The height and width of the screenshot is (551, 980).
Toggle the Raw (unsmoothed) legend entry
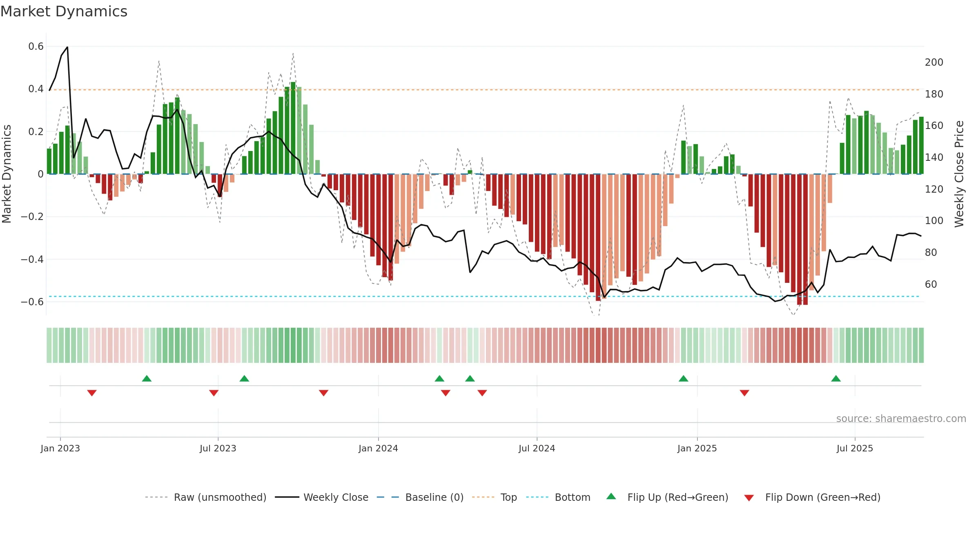point(206,497)
